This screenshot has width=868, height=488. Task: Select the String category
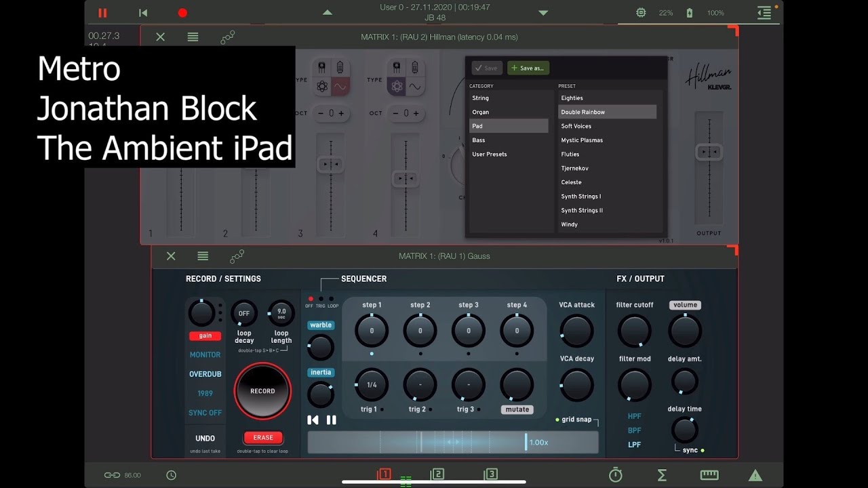(x=509, y=98)
